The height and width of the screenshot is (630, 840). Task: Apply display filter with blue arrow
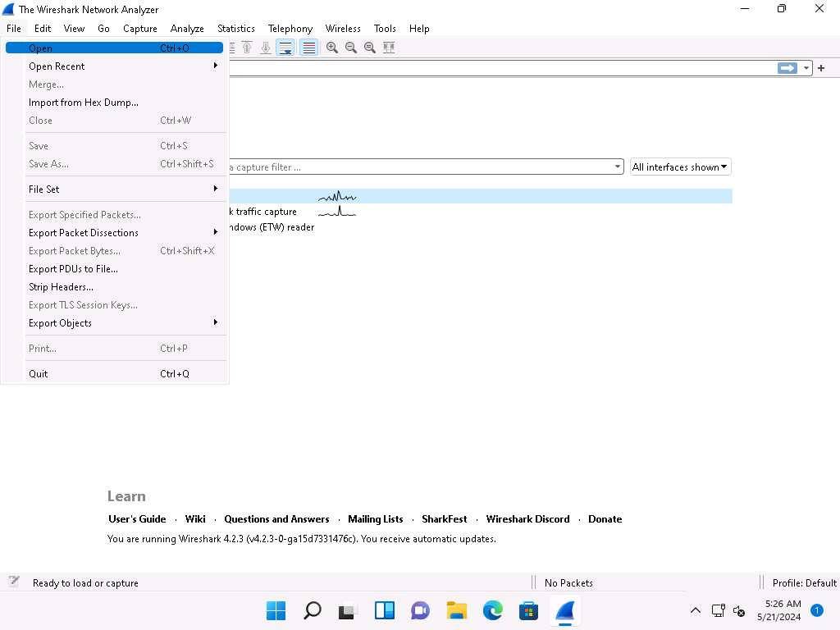[x=787, y=68]
